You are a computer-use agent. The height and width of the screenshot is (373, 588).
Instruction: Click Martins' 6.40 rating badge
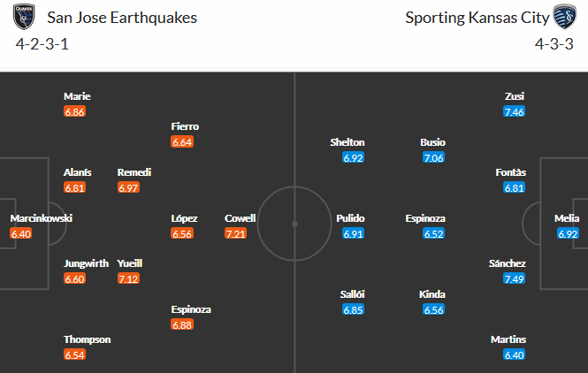tap(514, 355)
